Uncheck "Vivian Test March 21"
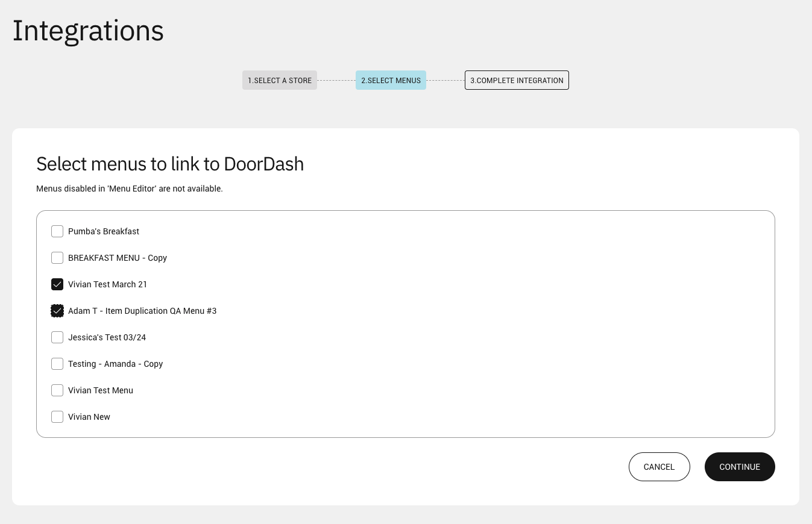Viewport: 812px width, 524px height. (57, 284)
